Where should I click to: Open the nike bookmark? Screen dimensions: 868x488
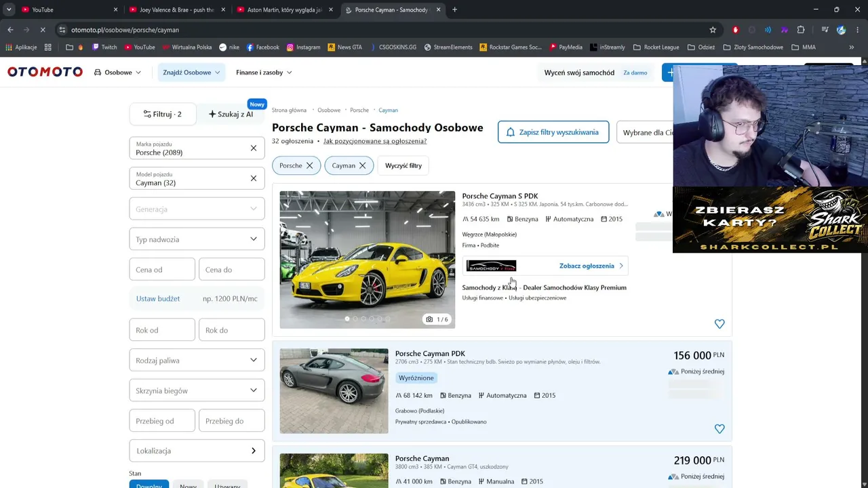[229, 47]
